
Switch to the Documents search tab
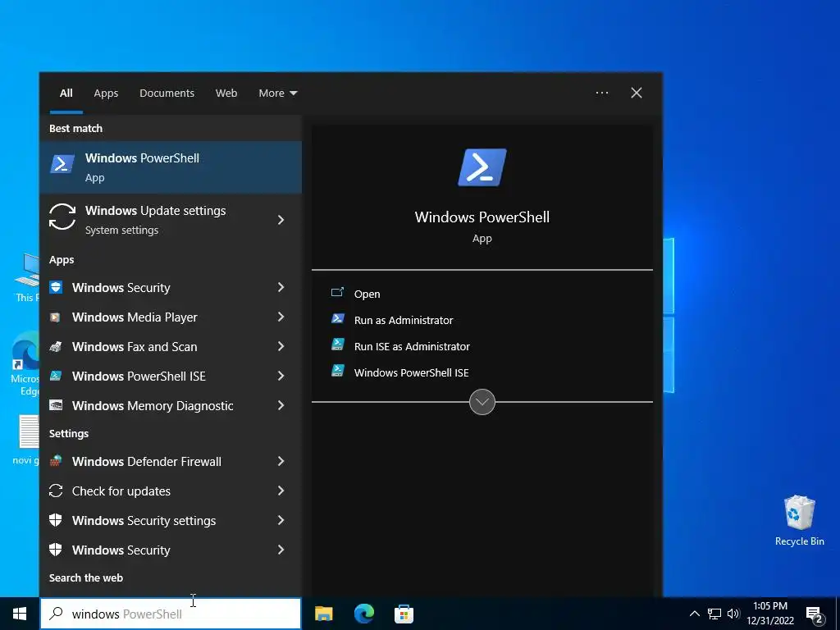pos(167,94)
